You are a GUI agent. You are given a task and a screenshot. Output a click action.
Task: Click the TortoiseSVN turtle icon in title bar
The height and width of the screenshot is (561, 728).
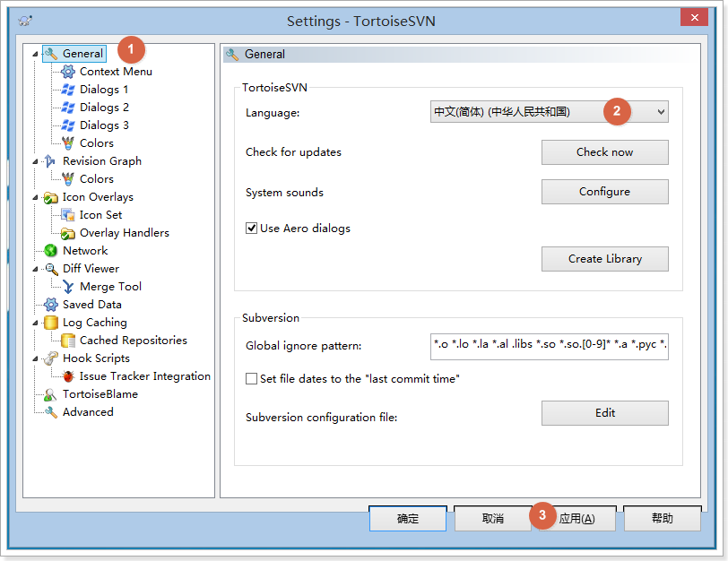click(x=25, y=21)
